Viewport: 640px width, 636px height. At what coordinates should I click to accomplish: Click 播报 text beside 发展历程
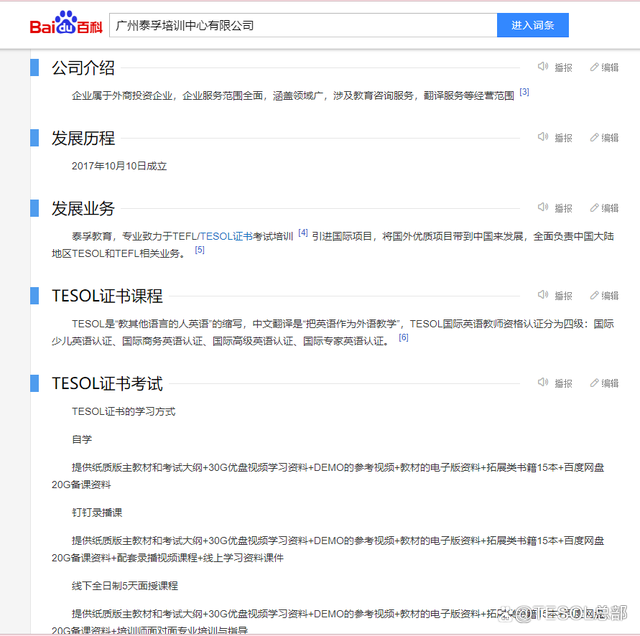pos(563,138)
